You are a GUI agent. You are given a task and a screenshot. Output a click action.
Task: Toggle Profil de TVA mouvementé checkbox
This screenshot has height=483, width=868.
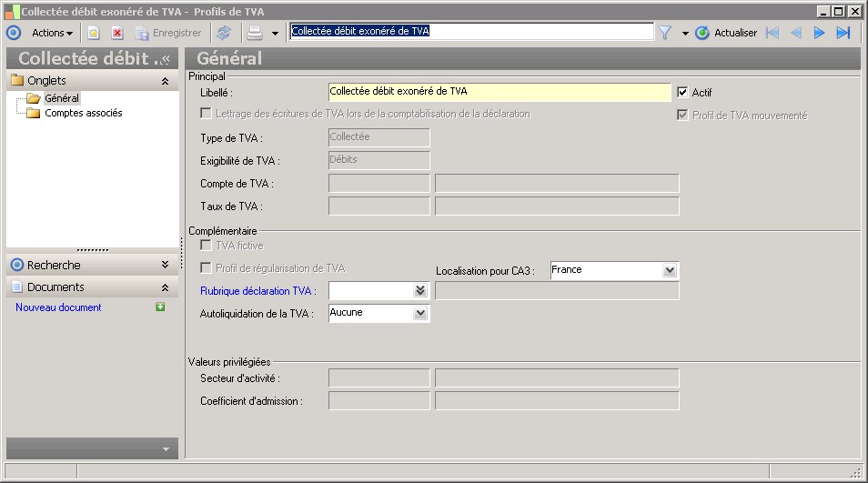[682, 116]
